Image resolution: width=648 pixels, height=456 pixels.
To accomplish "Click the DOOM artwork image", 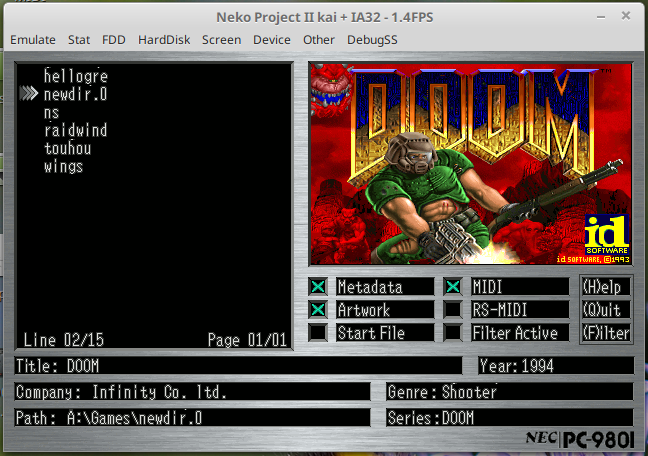I will click(x=471, y=164).
